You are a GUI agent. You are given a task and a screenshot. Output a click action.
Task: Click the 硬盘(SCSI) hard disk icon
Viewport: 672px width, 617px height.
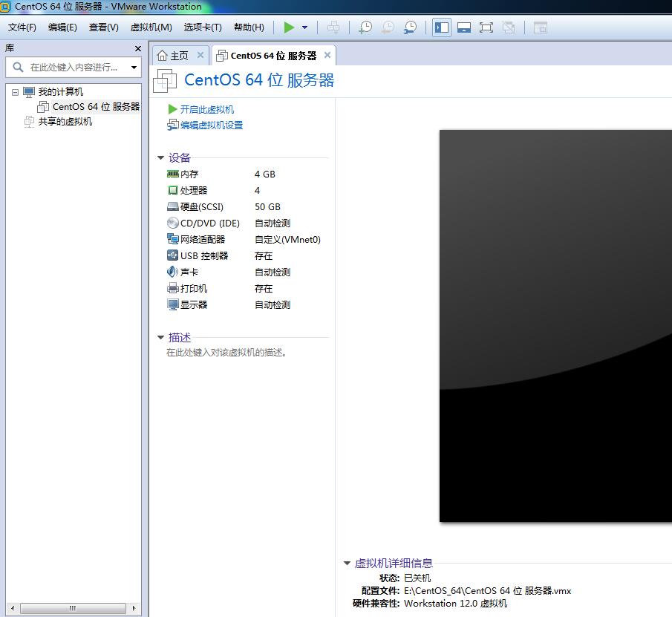pos(173,206)
